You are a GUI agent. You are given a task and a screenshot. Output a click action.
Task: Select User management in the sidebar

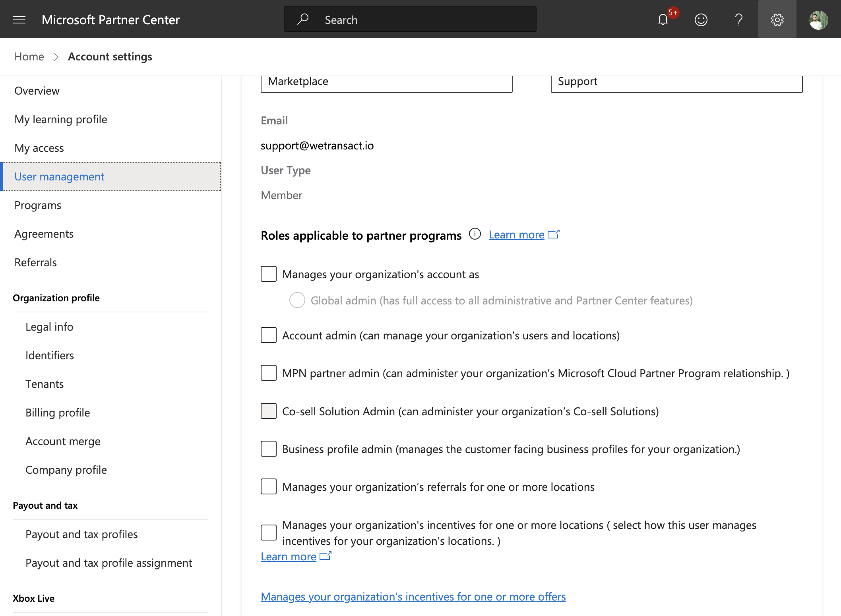coord(110,176)
